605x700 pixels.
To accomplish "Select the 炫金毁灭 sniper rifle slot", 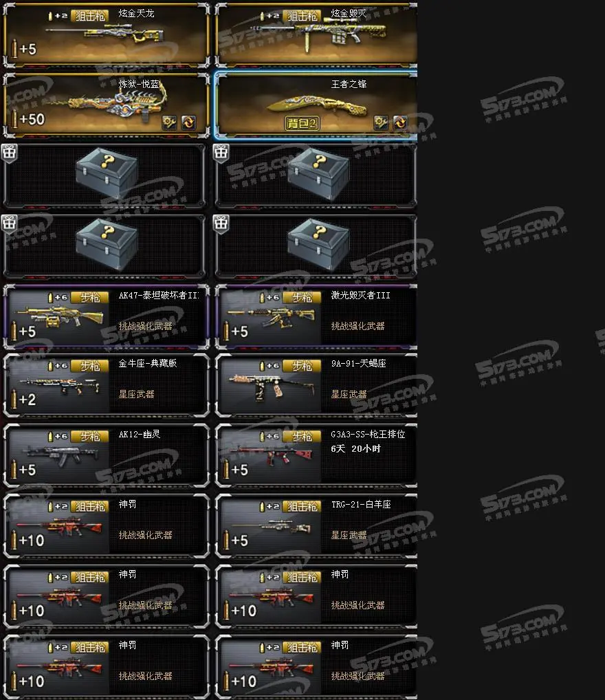I will pos(316,35).
